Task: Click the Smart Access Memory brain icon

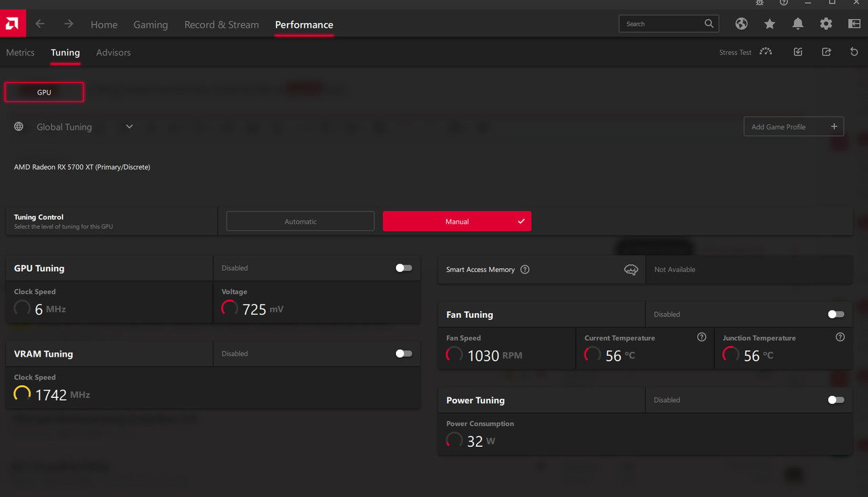Action: coord(631,270)
